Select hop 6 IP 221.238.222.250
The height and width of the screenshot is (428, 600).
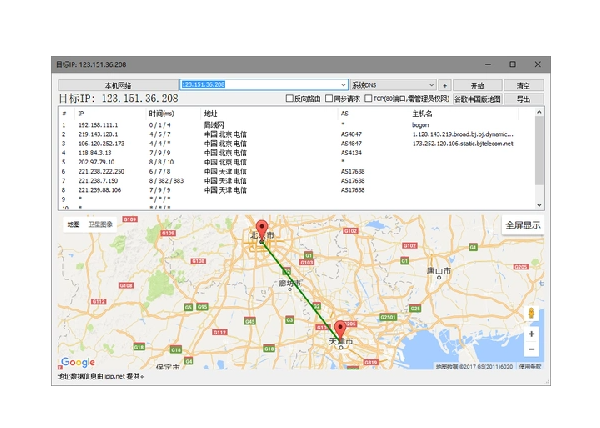pyautogui.click(x=101, y=171)
